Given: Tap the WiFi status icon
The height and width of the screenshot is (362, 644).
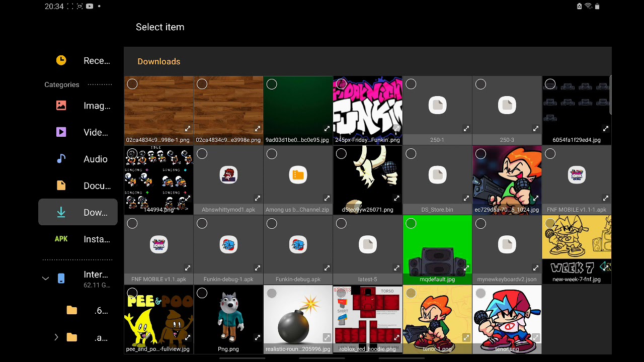Looking at the screenshot, I should coord(588,7).
